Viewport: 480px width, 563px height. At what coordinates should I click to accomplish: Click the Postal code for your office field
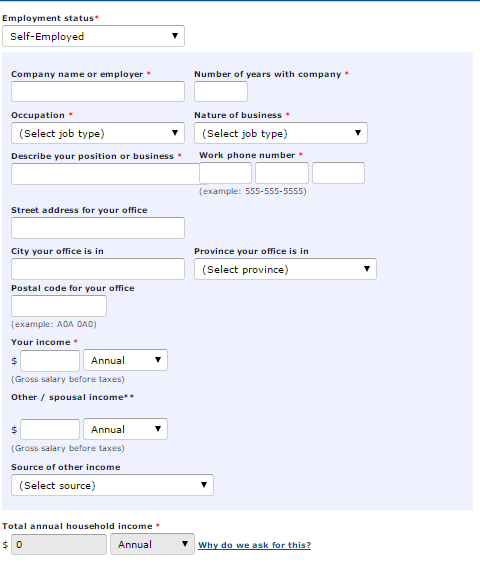coord(59,306)
